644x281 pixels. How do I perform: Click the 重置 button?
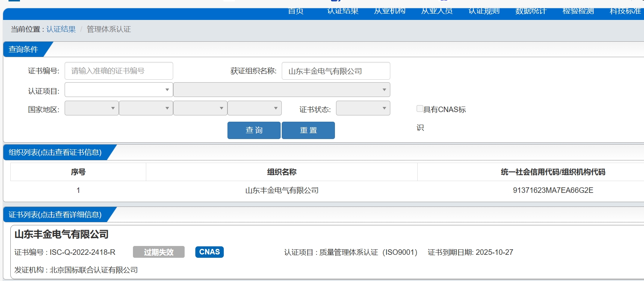308,130
